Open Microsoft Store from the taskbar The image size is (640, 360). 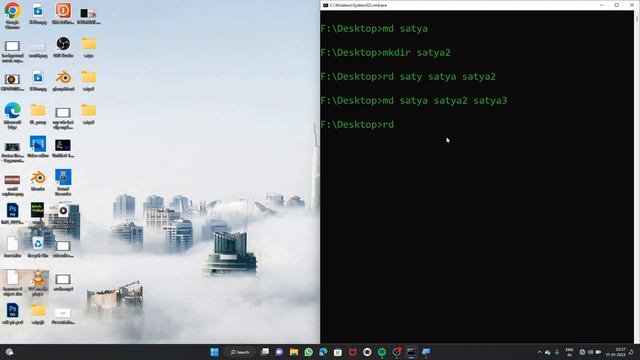coord(338,352)
